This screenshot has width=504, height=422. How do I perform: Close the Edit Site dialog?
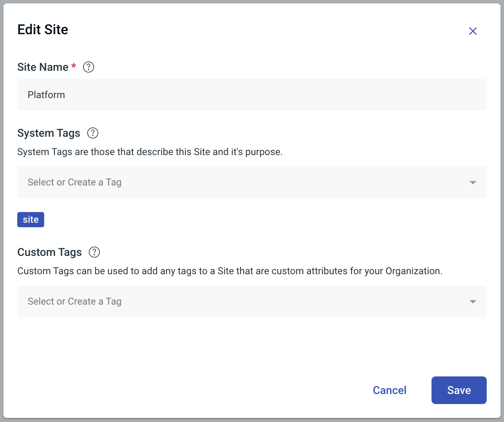pos(473,31)
